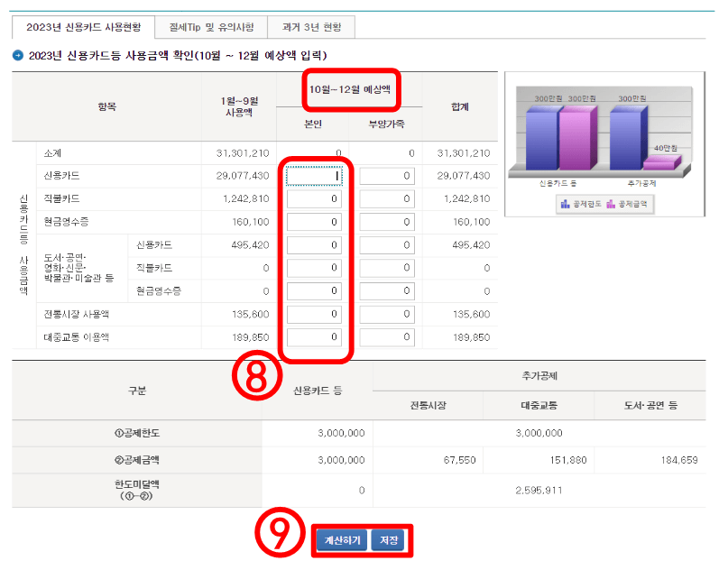Select the 직불카드 부양가족 input field
Image resolution: width=728 pixels, height=570 pixels.
tap(388, 198)
